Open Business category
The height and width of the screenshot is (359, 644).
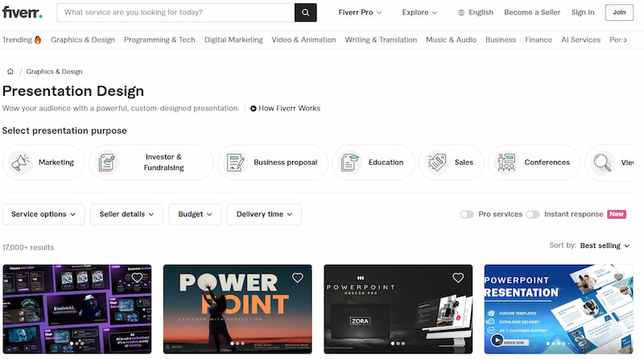point(501,39)
